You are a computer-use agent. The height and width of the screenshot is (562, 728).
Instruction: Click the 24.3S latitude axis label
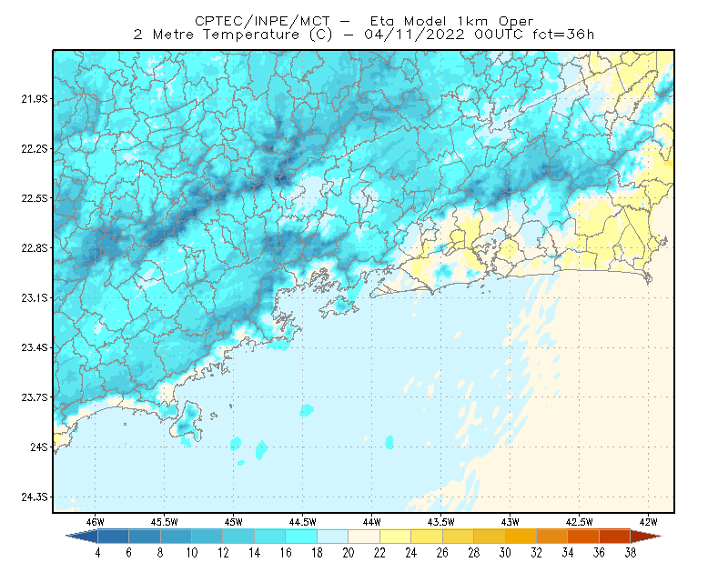[x=34, y=497]
